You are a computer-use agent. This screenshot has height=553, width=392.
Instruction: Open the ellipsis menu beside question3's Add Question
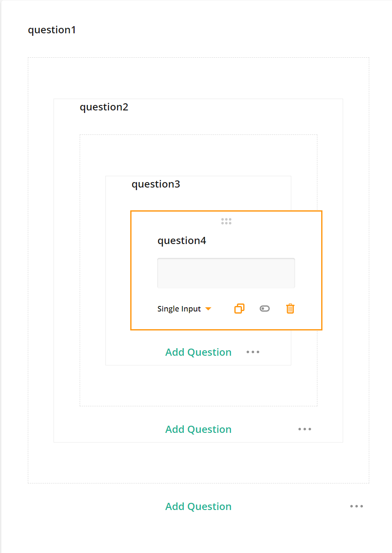253,352
